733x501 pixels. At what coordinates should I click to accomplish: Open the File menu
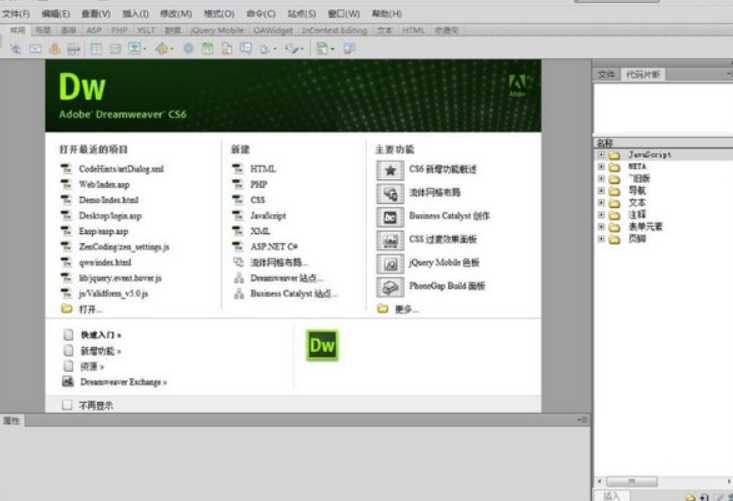15,14
